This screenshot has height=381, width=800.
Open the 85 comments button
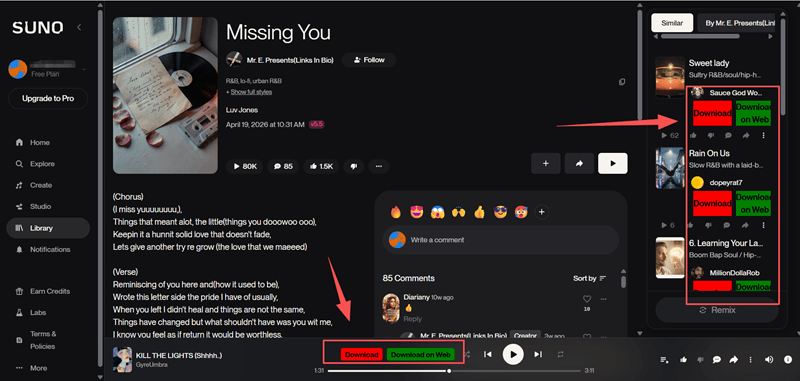[283, 166]
